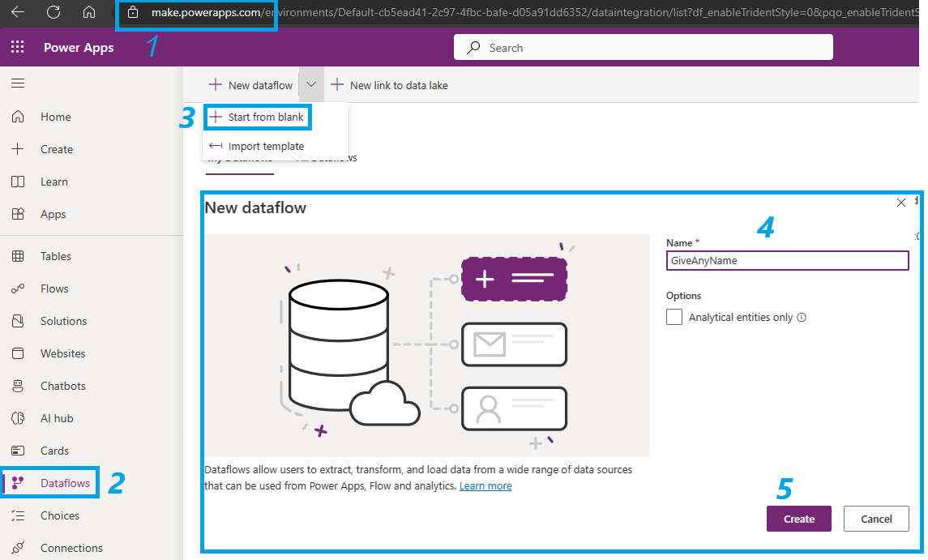Screen dimensions: 928x560
Task: Open Solutions in the navigation
Action: [x=63, y=321]
